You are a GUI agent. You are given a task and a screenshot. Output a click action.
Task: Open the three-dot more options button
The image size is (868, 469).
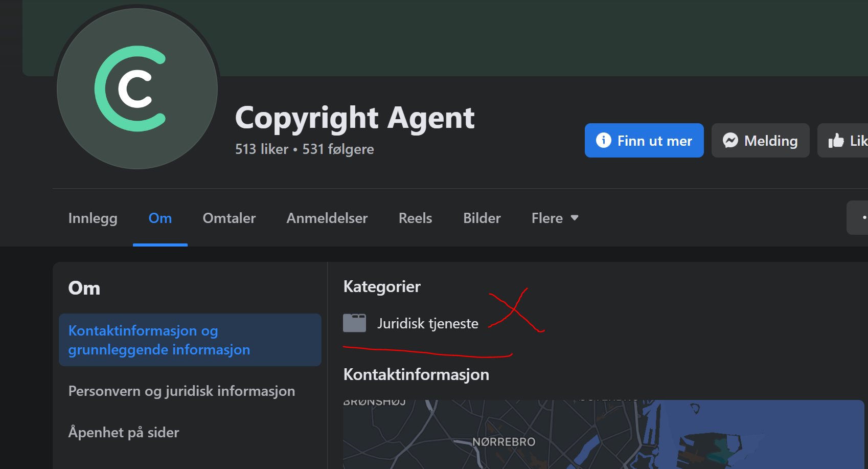[858, 218]
